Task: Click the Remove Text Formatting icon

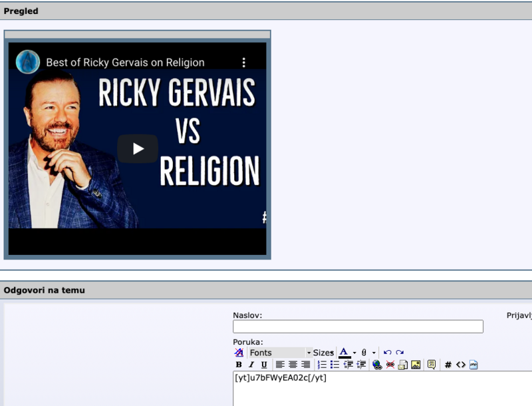Action: point(239,353)
